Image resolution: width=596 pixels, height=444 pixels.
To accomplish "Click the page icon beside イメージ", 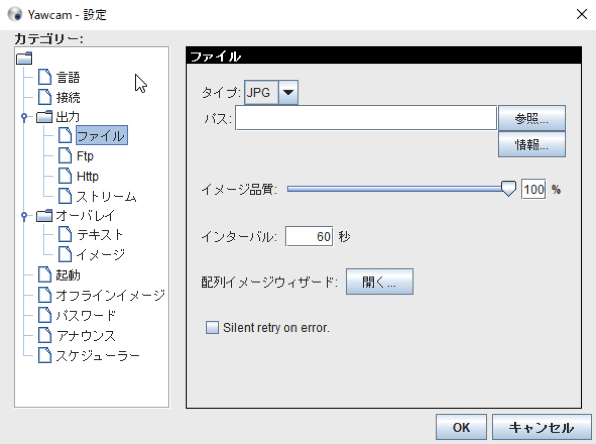I will (x=65, y=254).
